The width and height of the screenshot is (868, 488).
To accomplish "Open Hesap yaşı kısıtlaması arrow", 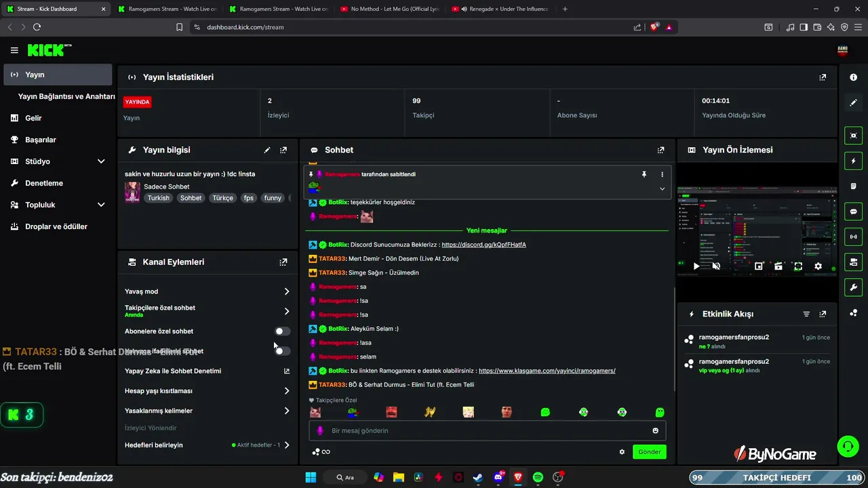I will click(x=287, y=391).
